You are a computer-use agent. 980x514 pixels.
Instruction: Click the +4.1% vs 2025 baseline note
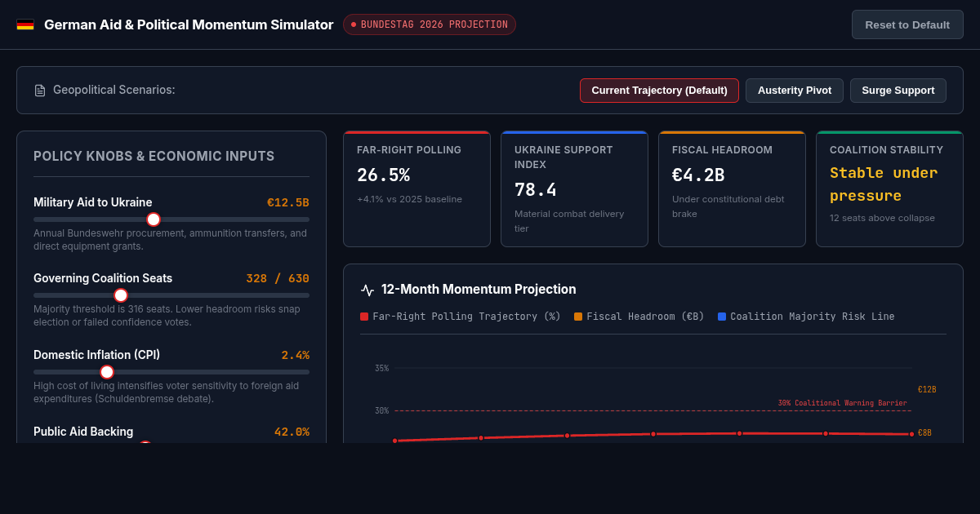click(409, 199)
